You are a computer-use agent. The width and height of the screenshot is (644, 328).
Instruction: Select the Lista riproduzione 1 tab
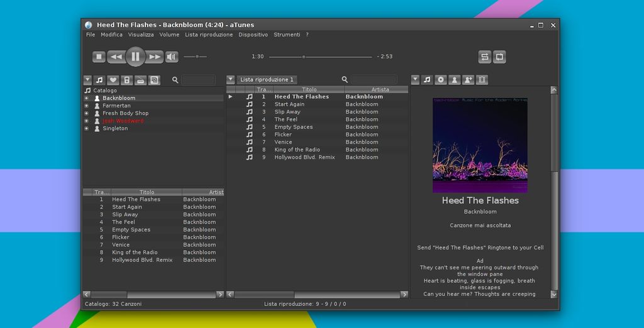(267, 80)
